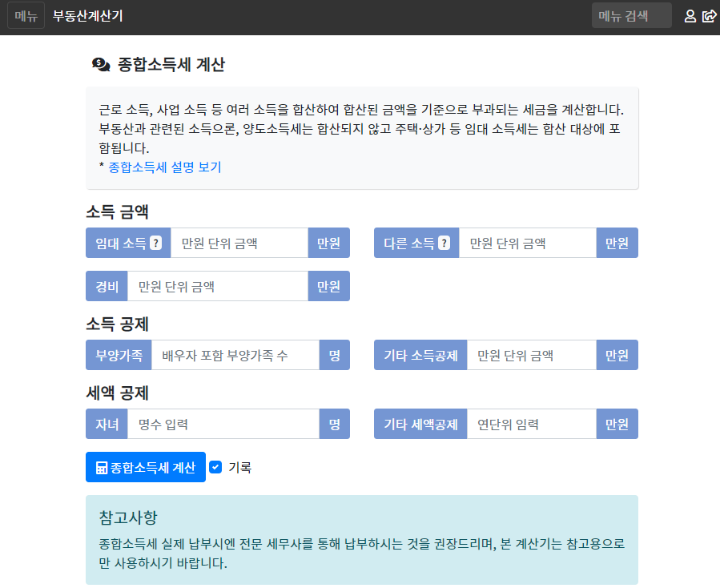Click the money chat icon beside 종합소득세 계산
This screenshot has height=588, width=720.
(101, 65)
